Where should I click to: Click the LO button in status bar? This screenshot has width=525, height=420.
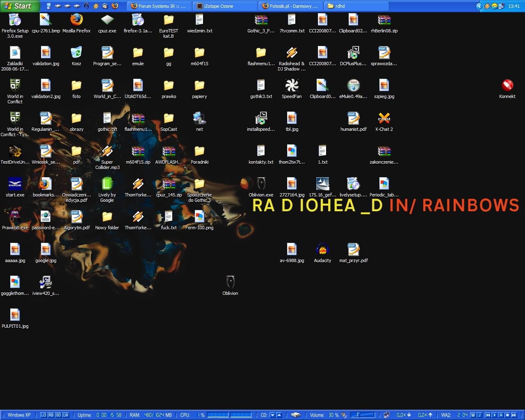43,415
